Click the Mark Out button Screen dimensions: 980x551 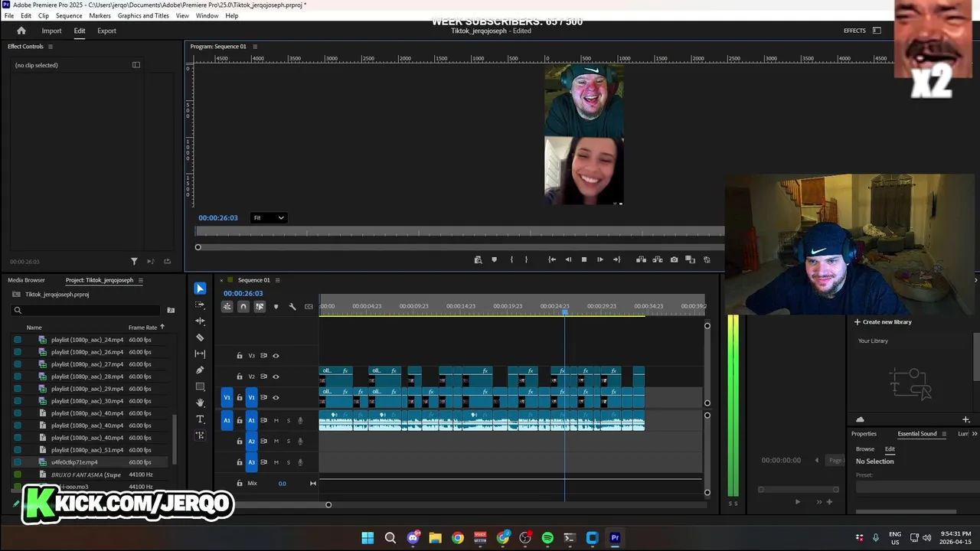[x=526, y=259]
